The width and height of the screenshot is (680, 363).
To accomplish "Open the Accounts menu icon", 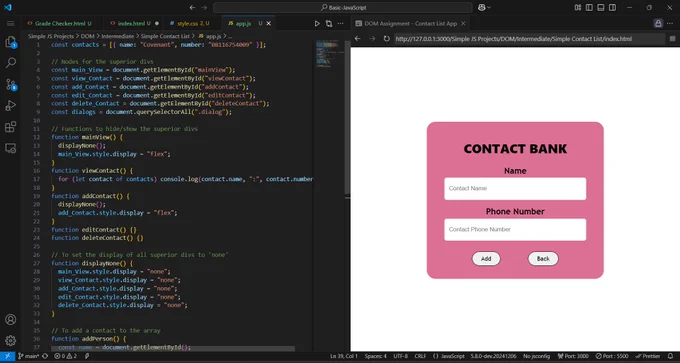I will pos(10,320).
